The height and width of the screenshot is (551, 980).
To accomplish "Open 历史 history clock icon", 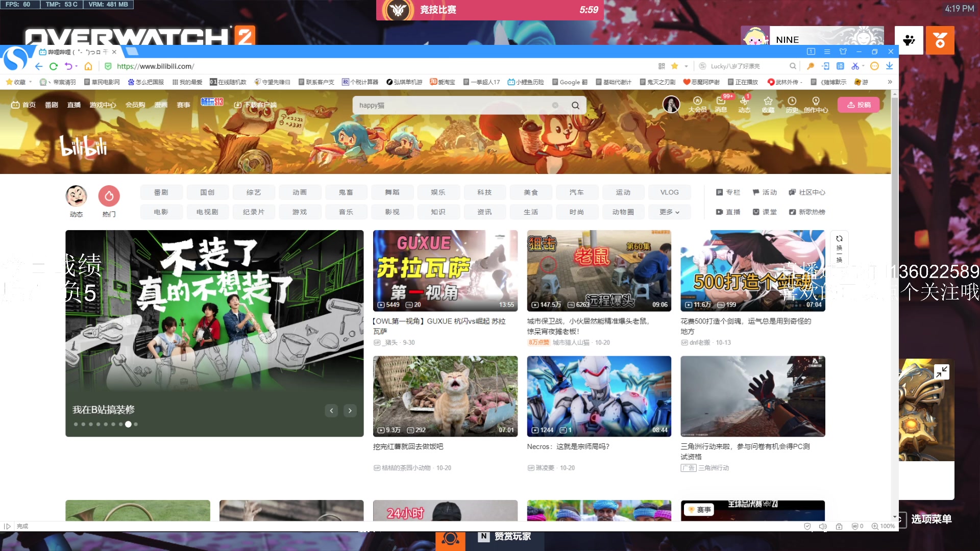I will click(792, 104).
